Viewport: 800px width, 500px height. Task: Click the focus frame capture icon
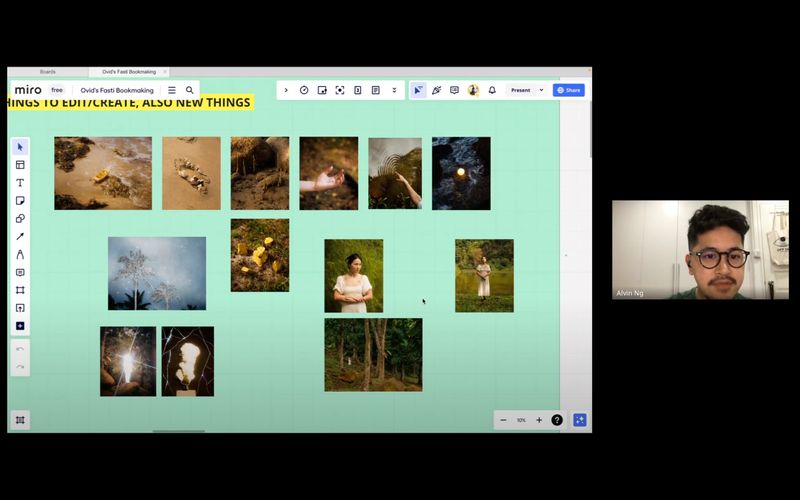pyautogui.click(x=340, y=90)
